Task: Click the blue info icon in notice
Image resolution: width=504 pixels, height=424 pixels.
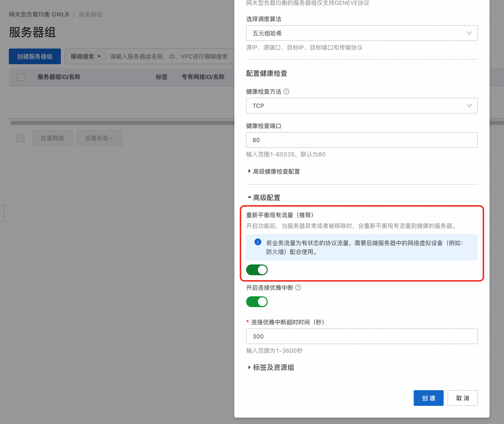Action: [x=258, y=242]
